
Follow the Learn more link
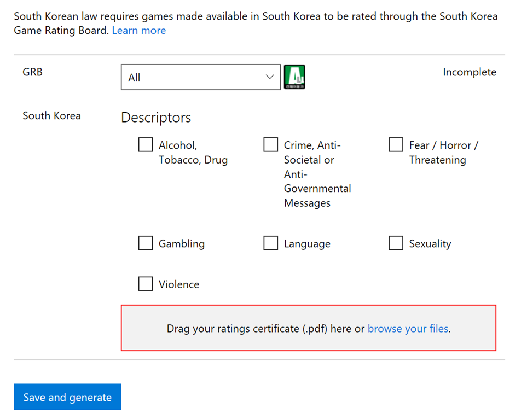(139, 31)
